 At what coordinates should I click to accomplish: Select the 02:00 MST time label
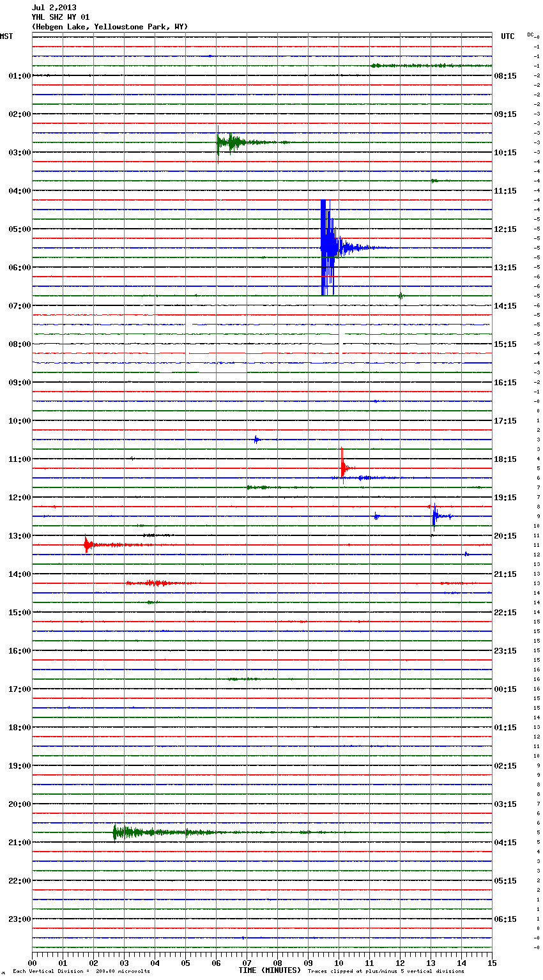pos(20,114)
